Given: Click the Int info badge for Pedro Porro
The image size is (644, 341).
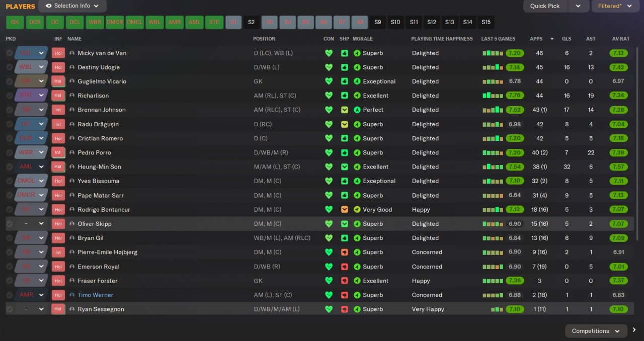Looking at the screenshot, I should (58, 152).
